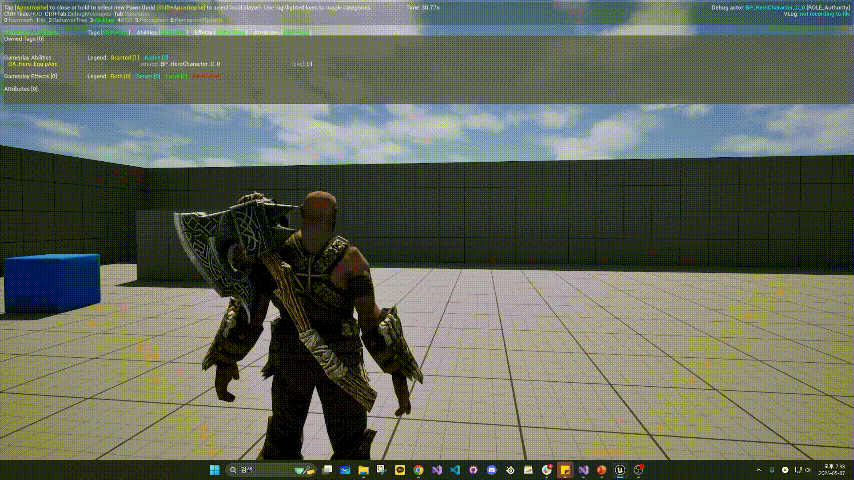
Task: Launch KakaoTalk from the taskbar
Action: coord(400,470)
